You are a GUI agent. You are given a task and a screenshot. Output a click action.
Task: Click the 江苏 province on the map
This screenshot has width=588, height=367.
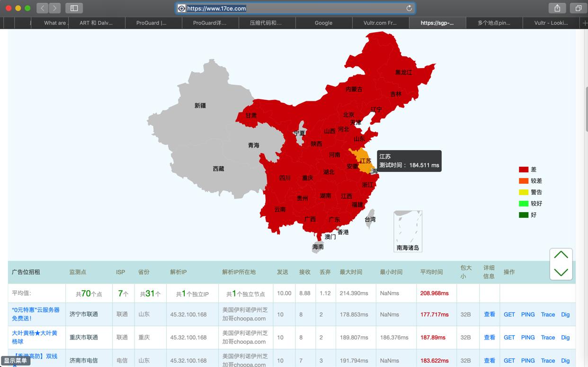pyautogui.click(x=364, y=160)
